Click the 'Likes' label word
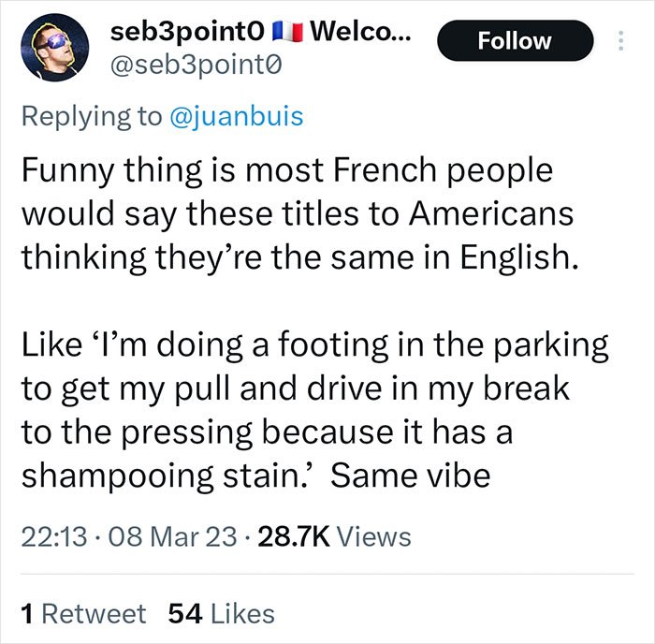Screen dimensions: 655x644 pyautogui.click(x=242, y=613)
